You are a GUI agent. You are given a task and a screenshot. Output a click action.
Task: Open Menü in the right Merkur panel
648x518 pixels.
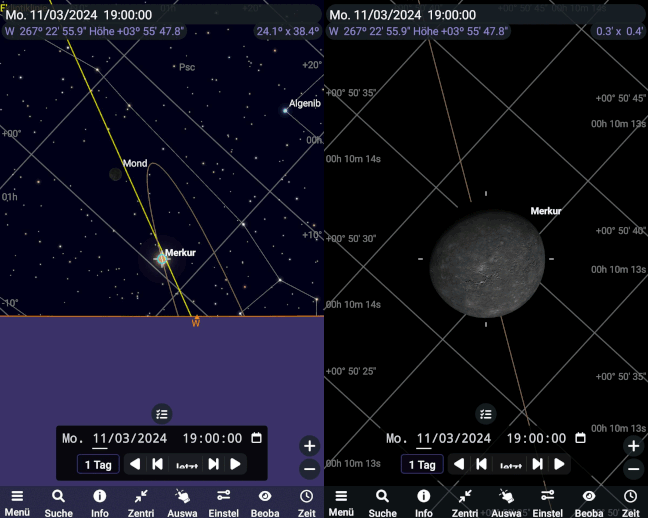(x=341, y=503)
